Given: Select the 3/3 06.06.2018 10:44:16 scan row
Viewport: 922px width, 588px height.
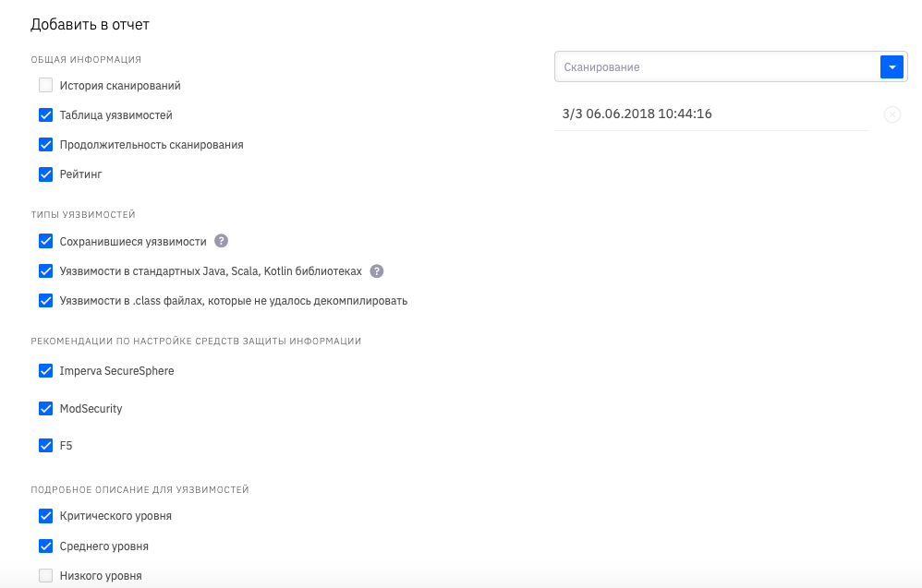Looking at the screenshot, I should (x=637, y=114).
